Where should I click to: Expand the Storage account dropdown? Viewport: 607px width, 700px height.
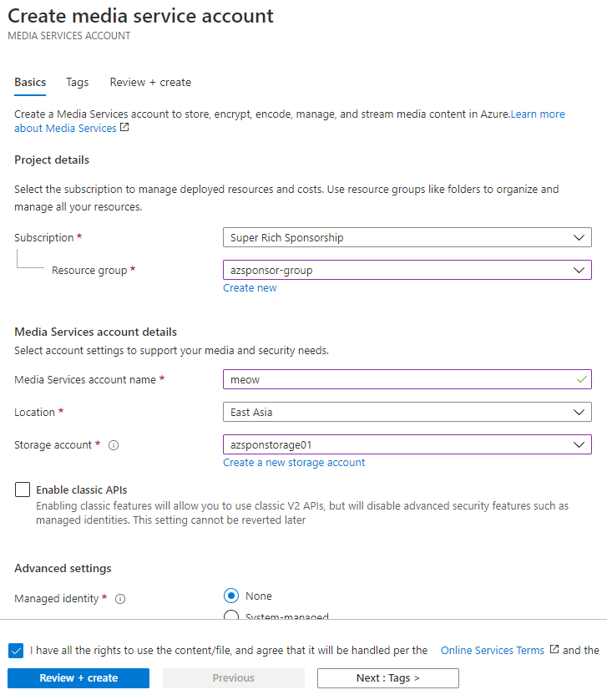coord(407,445)
